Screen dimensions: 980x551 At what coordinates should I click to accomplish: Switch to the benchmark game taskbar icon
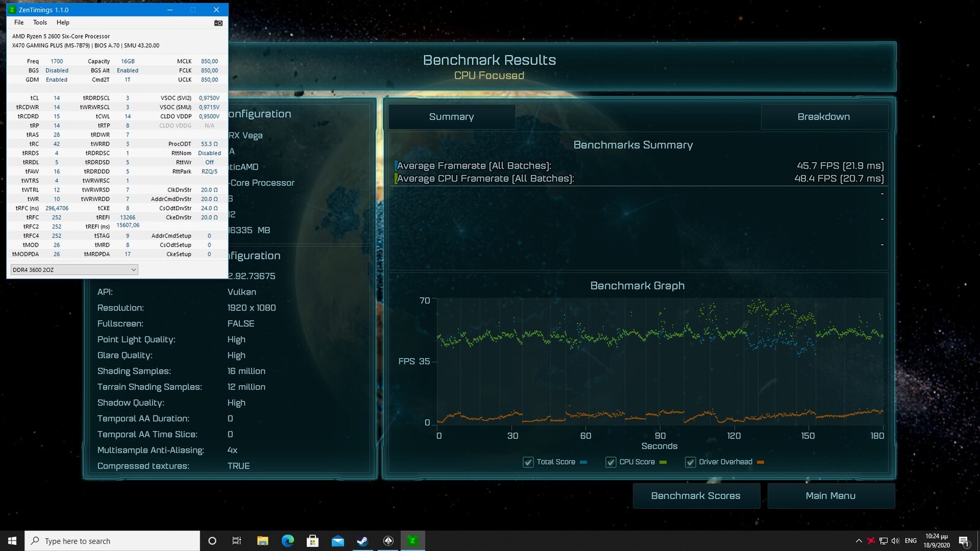pyautogui.click(x=388, y=541)
